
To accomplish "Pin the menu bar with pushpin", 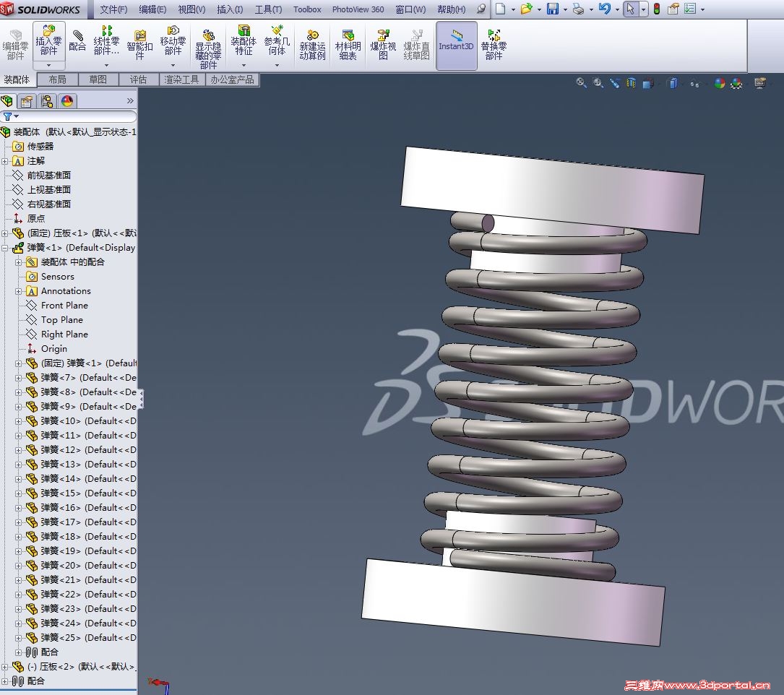I will tap(481, 9).
